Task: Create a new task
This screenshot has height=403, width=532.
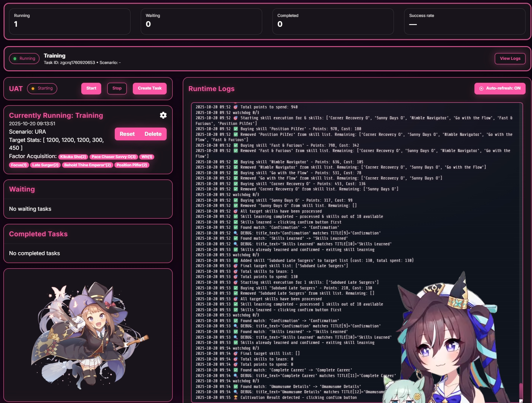Action: 150,88
